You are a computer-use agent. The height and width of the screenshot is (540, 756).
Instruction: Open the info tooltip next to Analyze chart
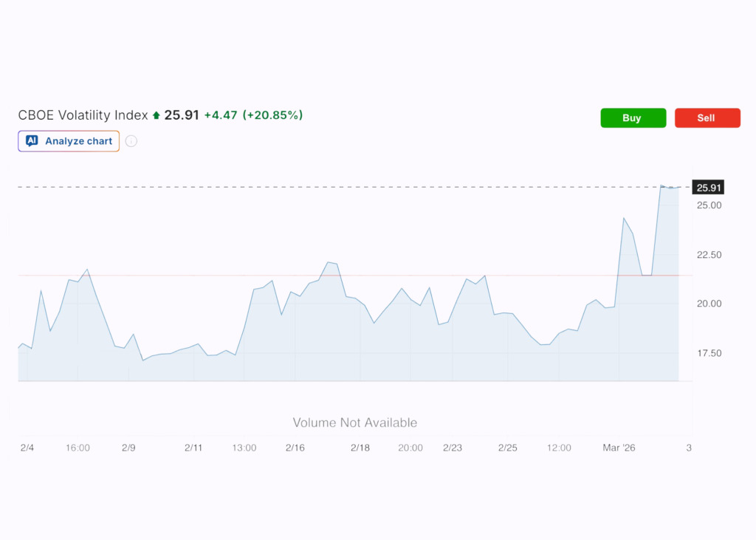tap(131, 141)
